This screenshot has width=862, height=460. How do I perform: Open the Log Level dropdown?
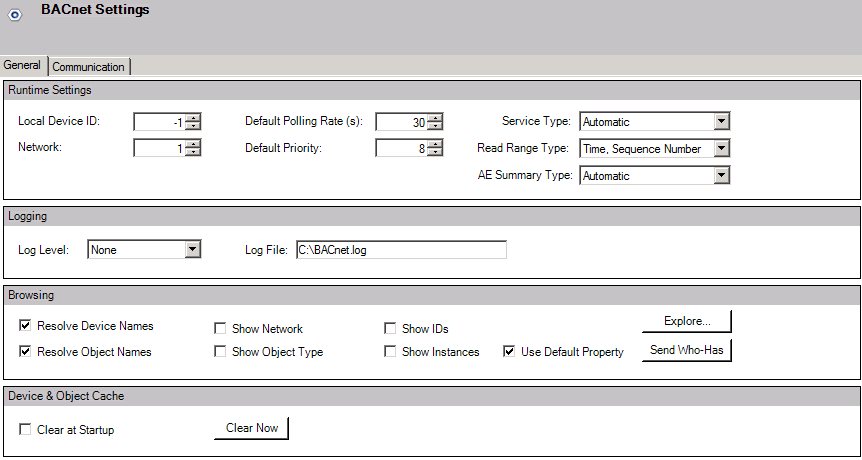194,250
